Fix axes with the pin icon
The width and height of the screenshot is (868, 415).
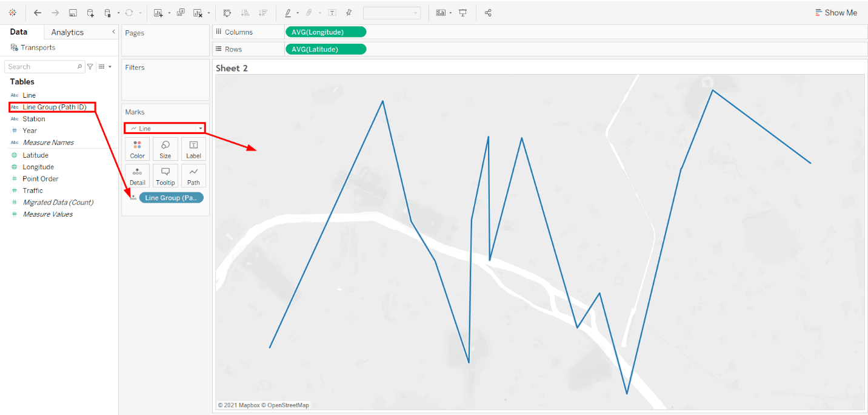pos(349,13)
